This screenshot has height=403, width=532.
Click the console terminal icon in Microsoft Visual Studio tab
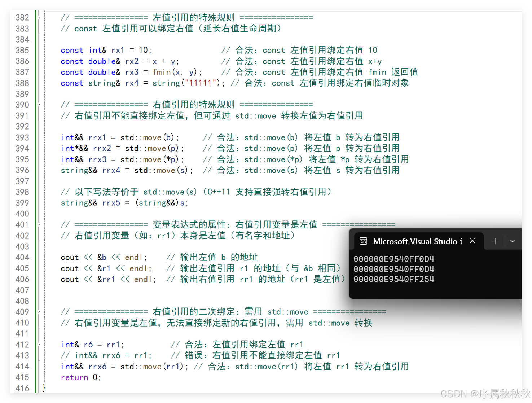[363, 241]
